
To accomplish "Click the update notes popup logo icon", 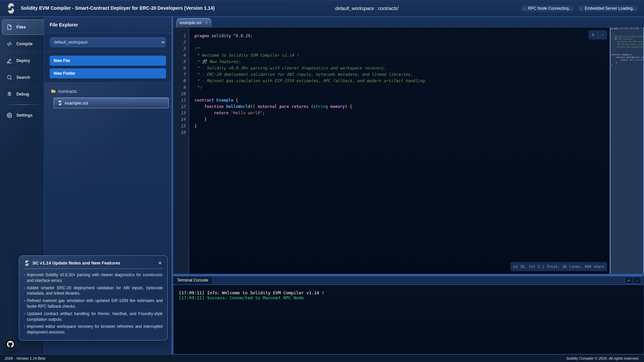I will [x=27, y=263].
